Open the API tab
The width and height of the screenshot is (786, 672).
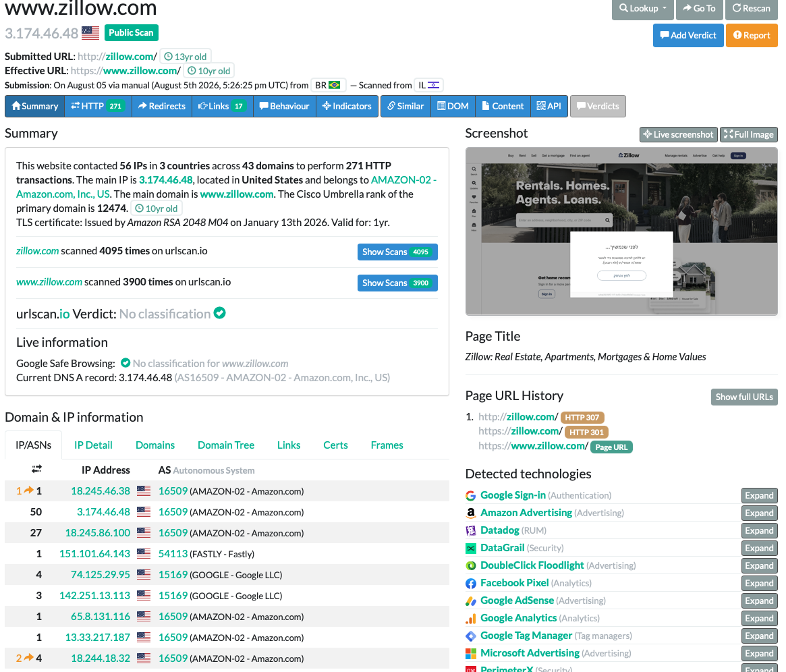tap(549, 106)
